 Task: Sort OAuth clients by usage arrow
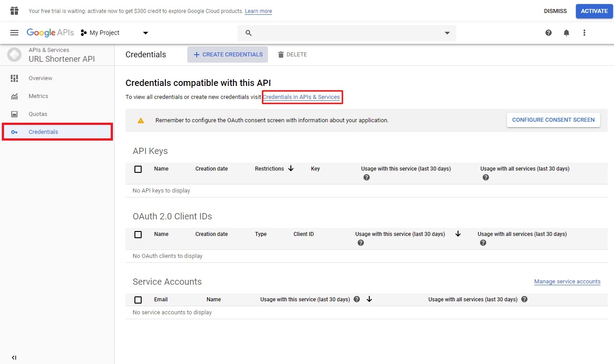(458, 234)
